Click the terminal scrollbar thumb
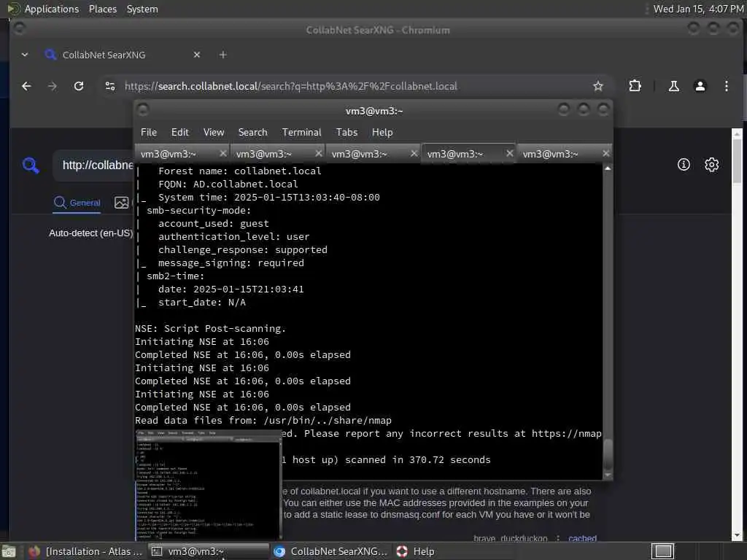The width and height of the screenshot is (747, 560). pos(608,454)
